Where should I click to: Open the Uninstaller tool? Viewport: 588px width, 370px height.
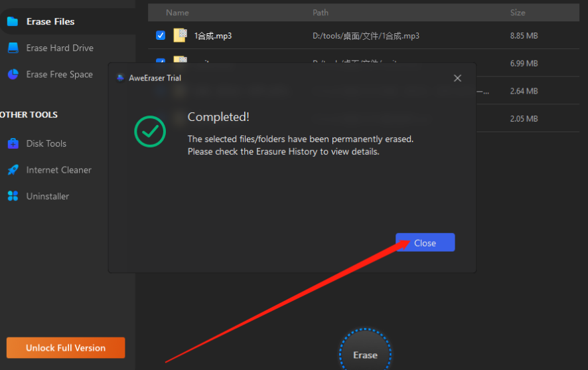(48, 196)
